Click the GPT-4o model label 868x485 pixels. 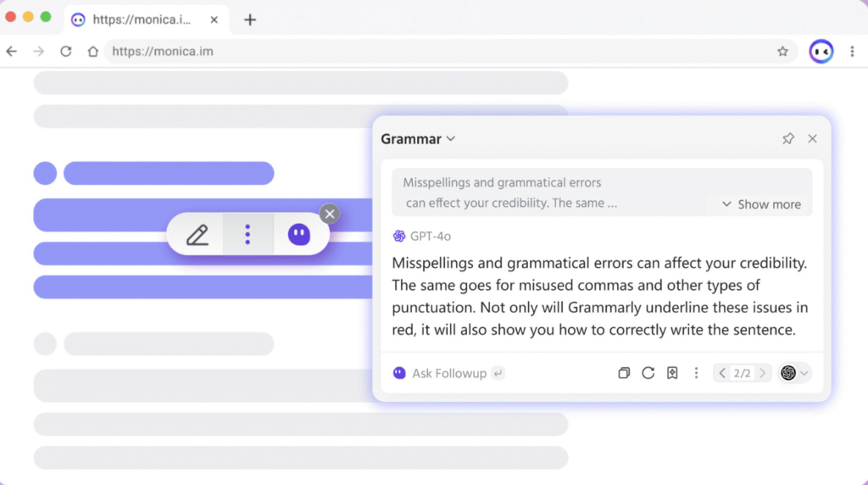(430, 237)
